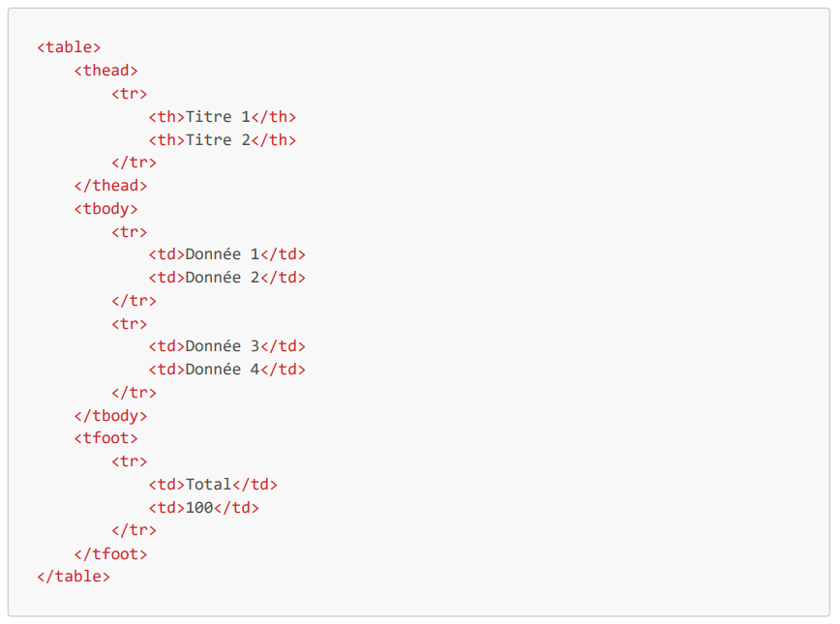Click the closing </thead> tag
Viewport: 840px width, 624px height.
[110, 185]
